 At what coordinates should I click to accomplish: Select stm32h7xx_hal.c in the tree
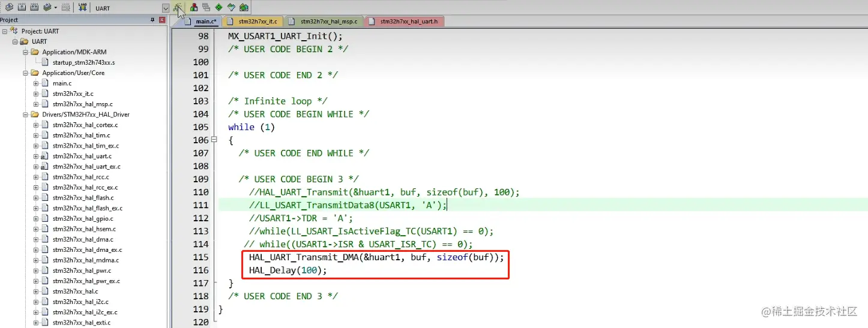pyautogui.click(x=75, y=291)
